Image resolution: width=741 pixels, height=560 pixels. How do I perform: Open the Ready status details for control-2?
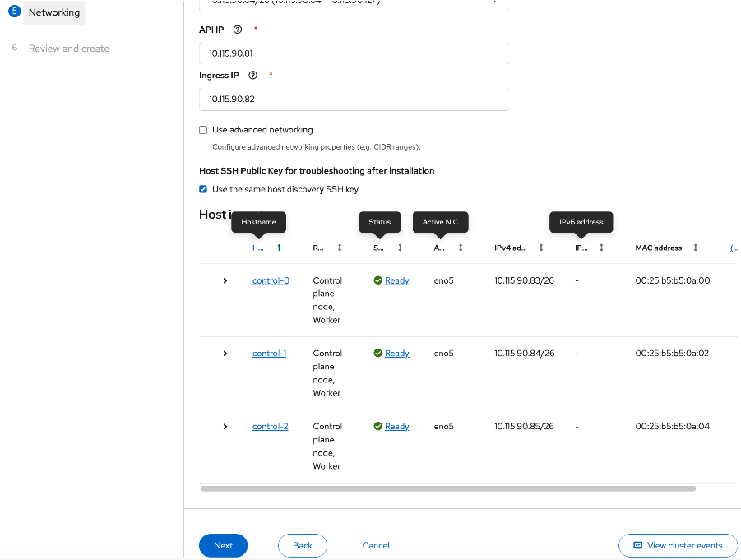click(x=396, y=426)
